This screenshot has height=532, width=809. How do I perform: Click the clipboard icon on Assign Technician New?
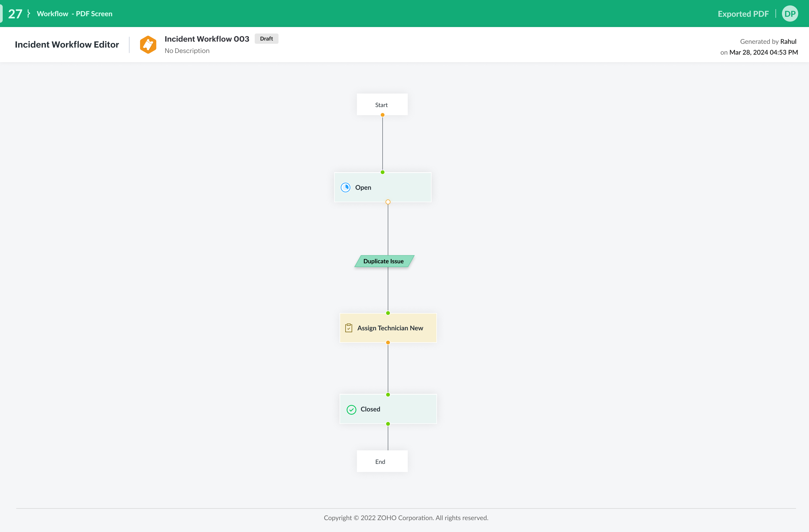pyautogui.click(x=349, y=328)
